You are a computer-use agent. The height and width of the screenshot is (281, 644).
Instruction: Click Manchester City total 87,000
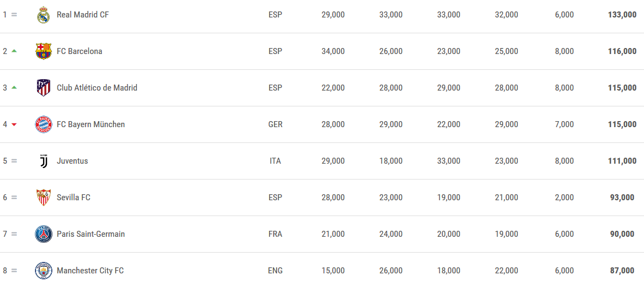point(622,271)
